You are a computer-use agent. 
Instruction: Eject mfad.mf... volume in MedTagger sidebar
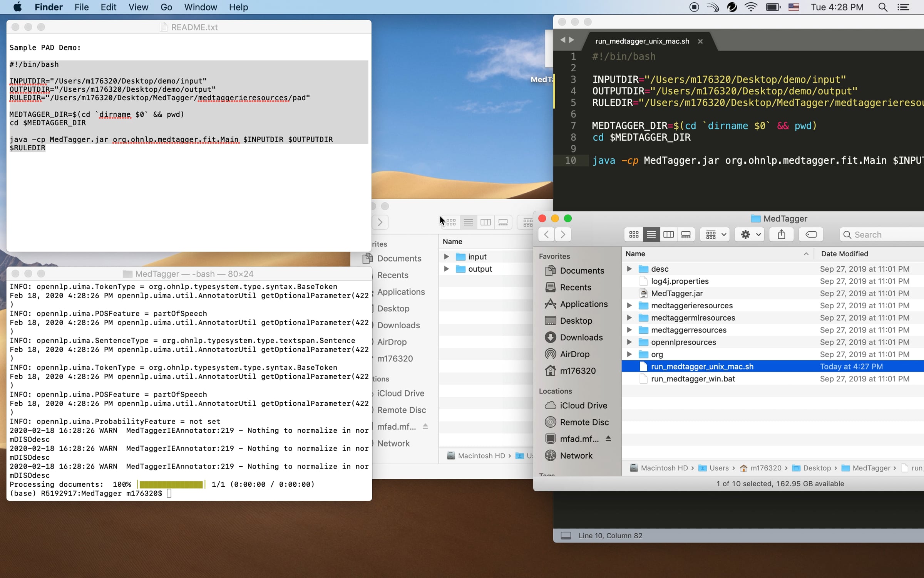pyautogui.click(x=608, y=439)
